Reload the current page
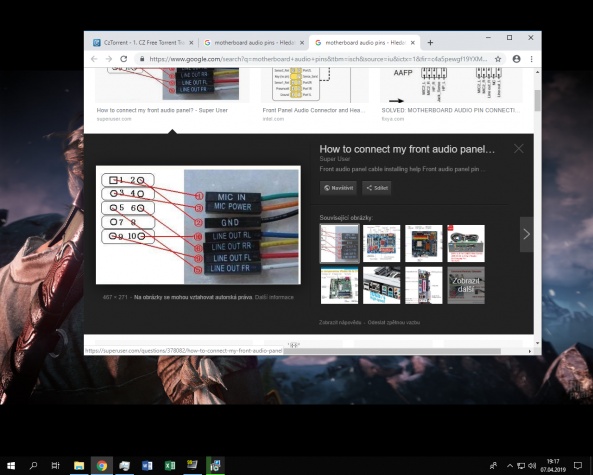Screen dimensions: 593x475 (x=124, y=59)
